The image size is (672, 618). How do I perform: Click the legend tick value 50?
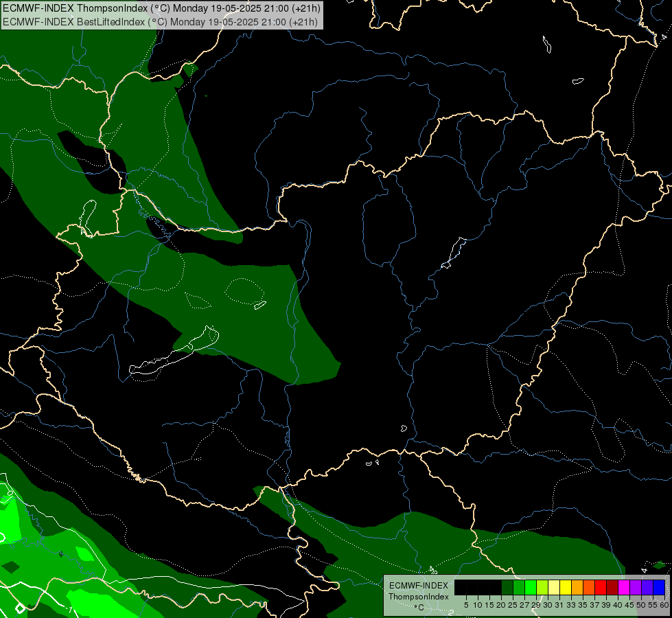pos(641,605)
